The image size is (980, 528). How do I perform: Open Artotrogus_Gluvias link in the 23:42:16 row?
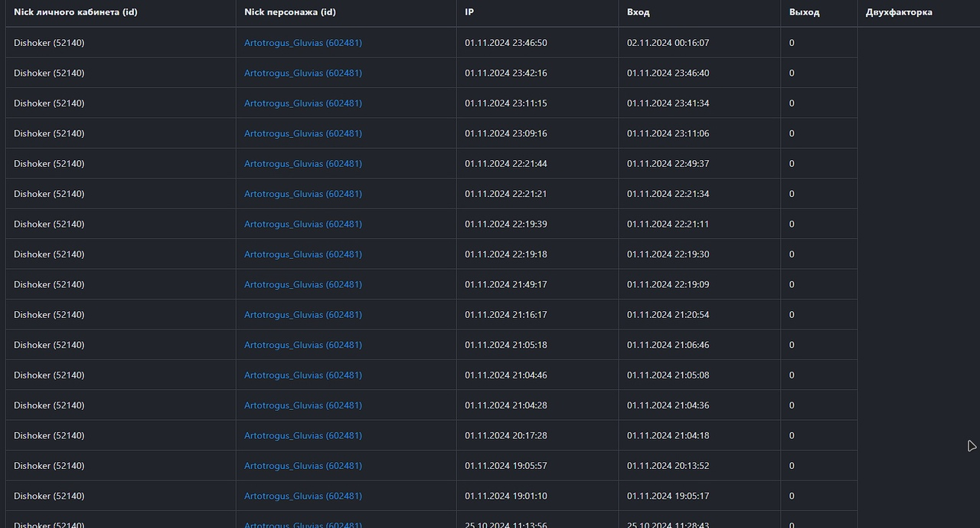coord(303,73)
